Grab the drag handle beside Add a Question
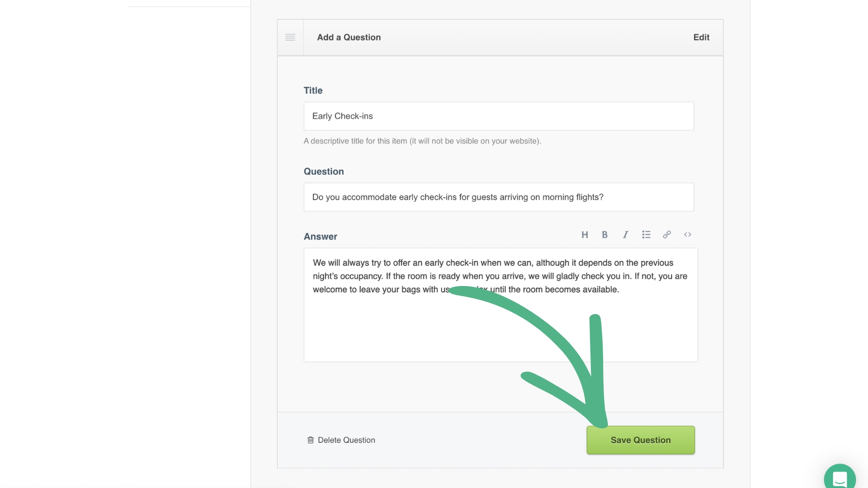The width and height of the screenshot is (868, 488). click(x=290, y=38)
